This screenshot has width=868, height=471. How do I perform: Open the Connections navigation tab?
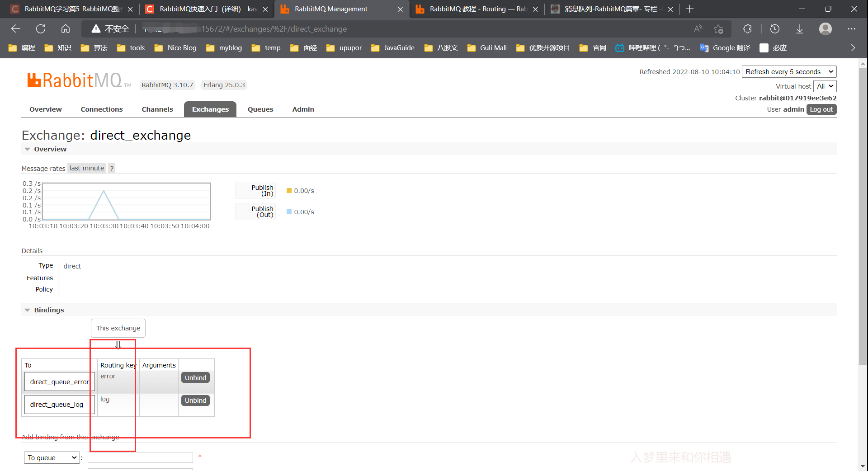pos(102,109)
